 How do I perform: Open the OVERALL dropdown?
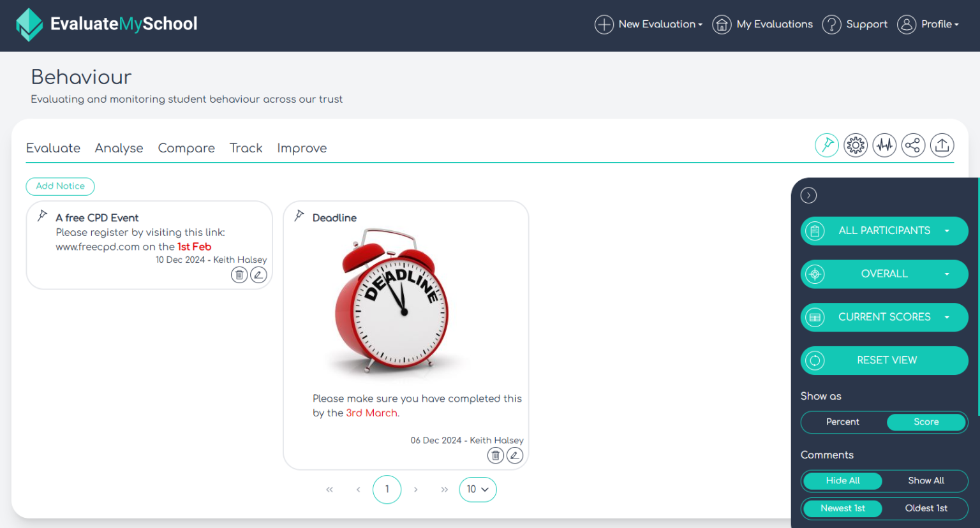[884, 274]
